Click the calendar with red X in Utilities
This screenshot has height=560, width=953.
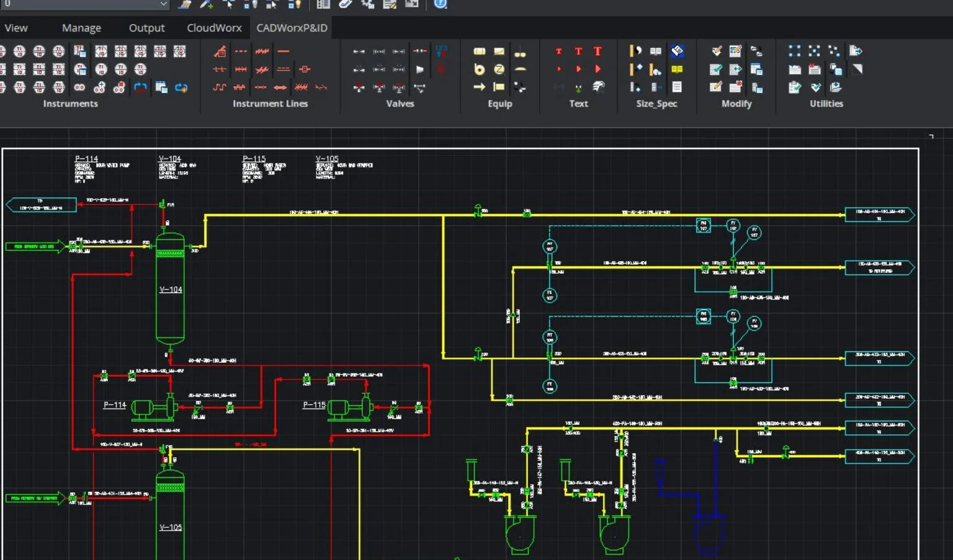pos(815,69)
